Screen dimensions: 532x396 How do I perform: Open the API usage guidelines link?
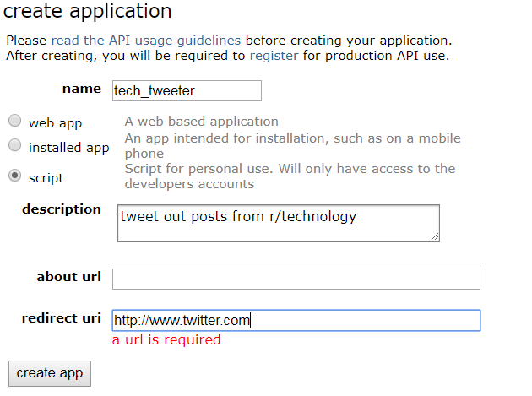pos(145,40)
